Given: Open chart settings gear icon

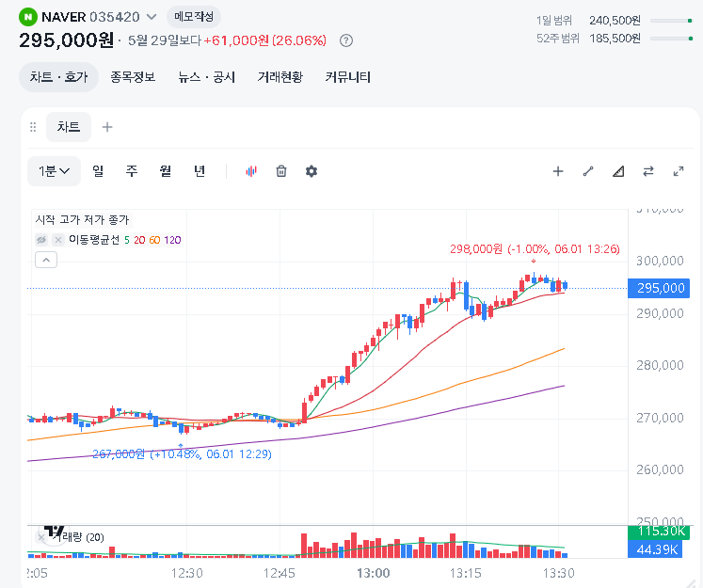Looking at the screenshot, I should pos(312,171).
